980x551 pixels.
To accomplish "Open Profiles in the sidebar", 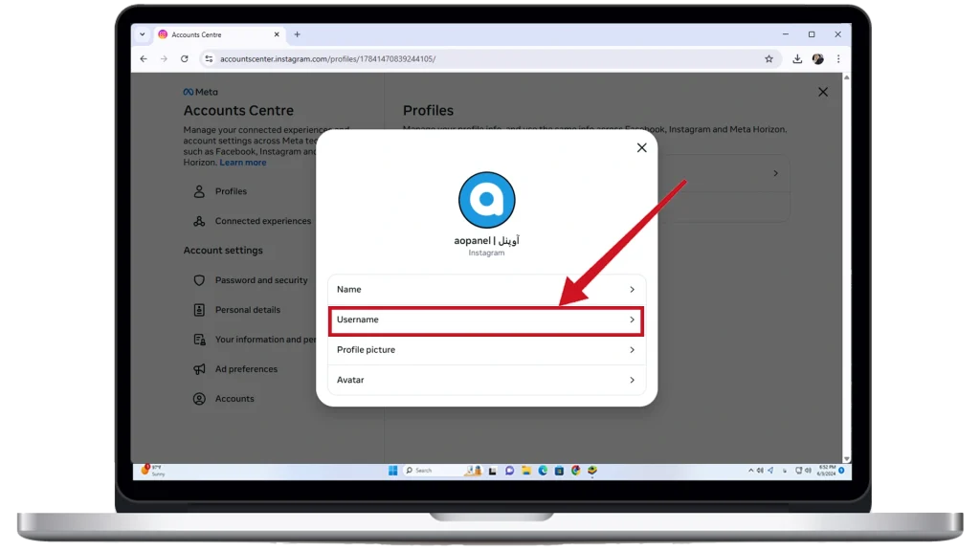I will click(x=231, y=191).
